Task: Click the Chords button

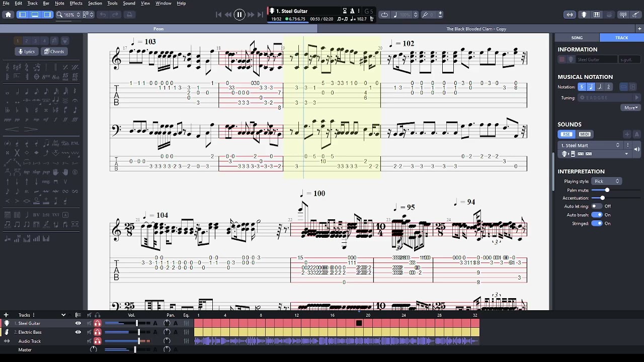Action: [x=54, y=51]
